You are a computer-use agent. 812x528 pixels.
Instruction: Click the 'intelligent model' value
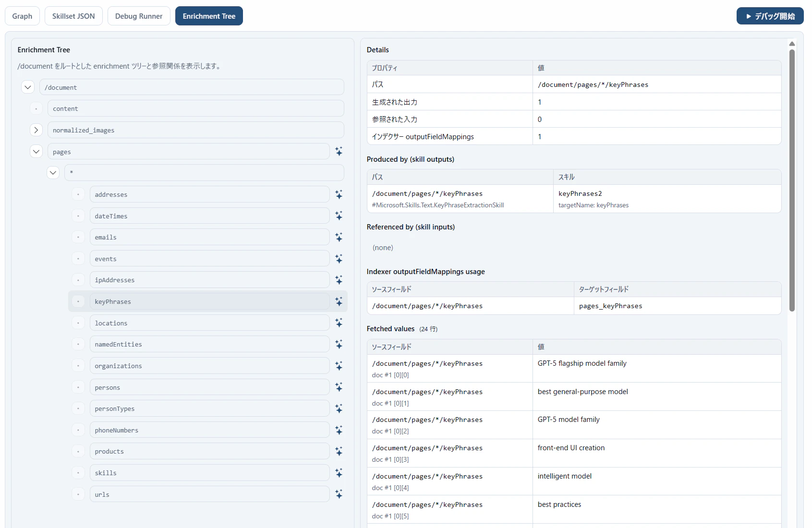click(564, 476)
